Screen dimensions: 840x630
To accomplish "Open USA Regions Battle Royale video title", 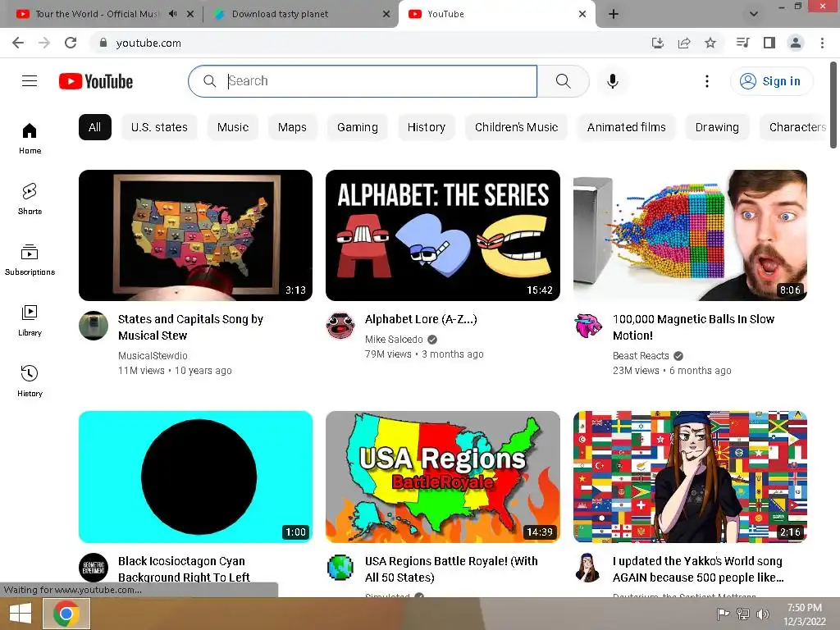I will (x=451, y=569).
